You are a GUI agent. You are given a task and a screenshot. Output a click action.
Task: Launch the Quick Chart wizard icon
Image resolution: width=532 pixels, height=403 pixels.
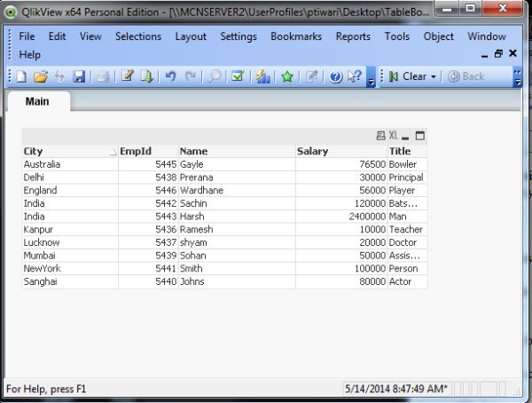[262, 76]
